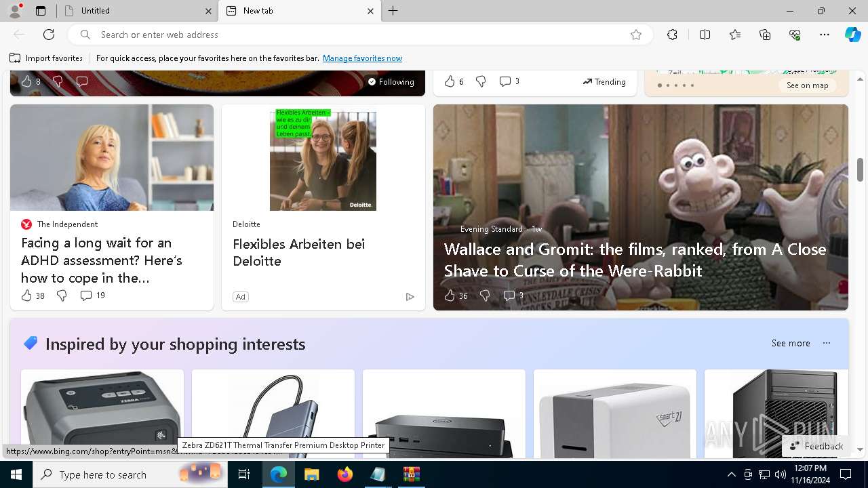Open Wallace and Gromit films ranked headline

coord(635,260)
